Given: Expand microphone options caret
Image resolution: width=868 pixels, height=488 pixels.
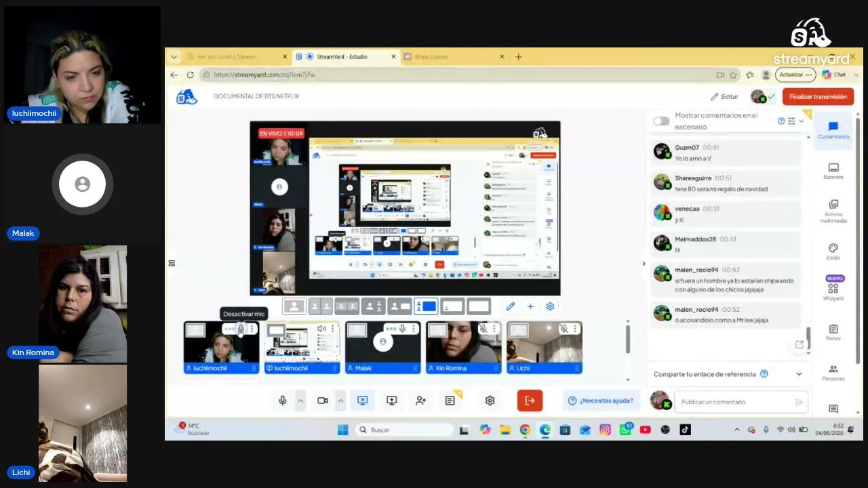Looking at the screenshot, I should coord(300,401).
